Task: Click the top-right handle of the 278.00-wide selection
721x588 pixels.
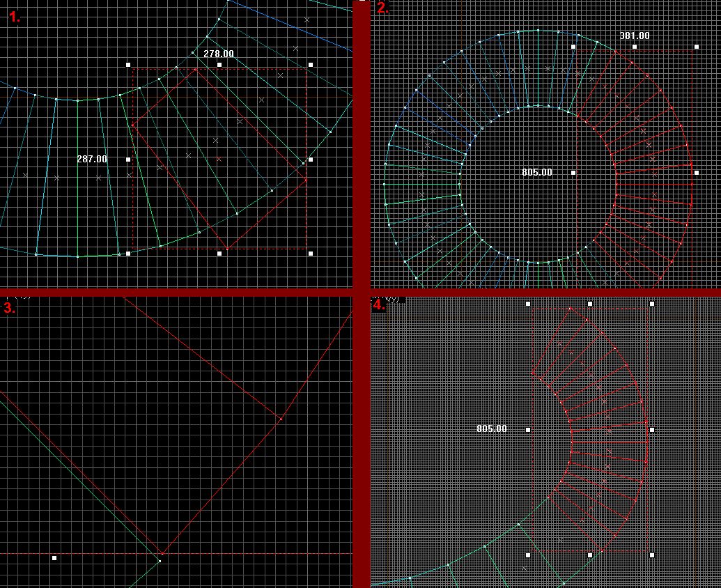Action: click(311, 65)
